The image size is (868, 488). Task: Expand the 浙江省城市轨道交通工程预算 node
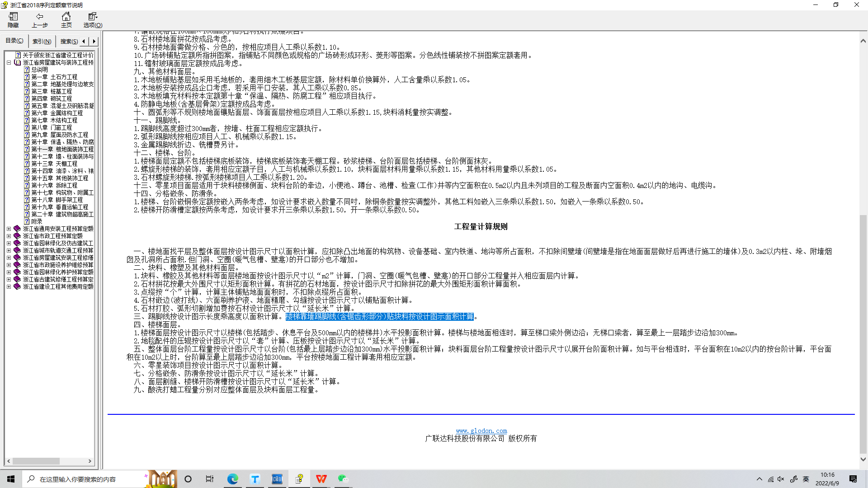point(9,250)
